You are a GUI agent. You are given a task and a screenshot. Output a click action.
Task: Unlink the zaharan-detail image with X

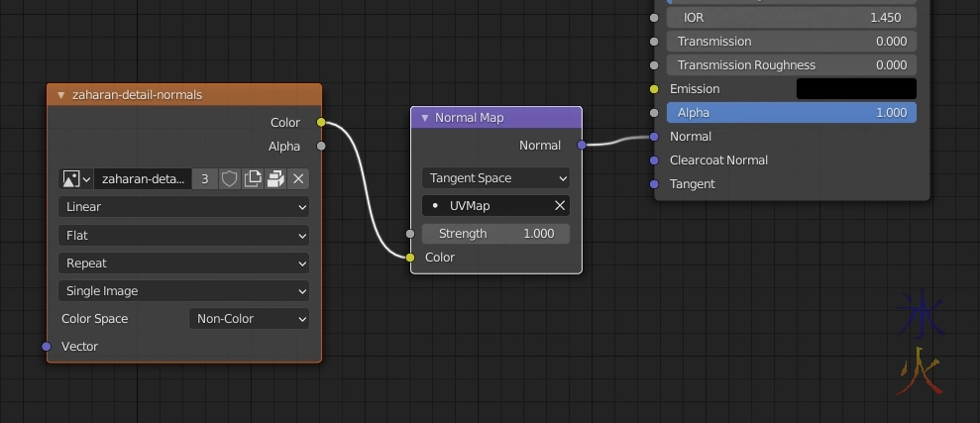298,179
